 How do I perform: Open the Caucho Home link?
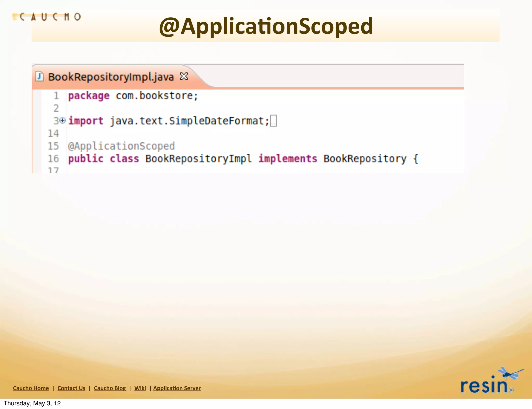[x=31, y=388]
